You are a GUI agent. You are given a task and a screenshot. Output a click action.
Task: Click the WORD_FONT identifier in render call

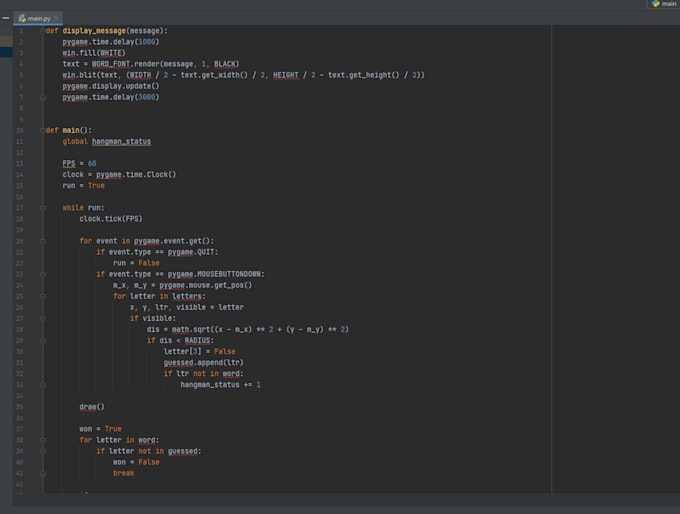111,64
